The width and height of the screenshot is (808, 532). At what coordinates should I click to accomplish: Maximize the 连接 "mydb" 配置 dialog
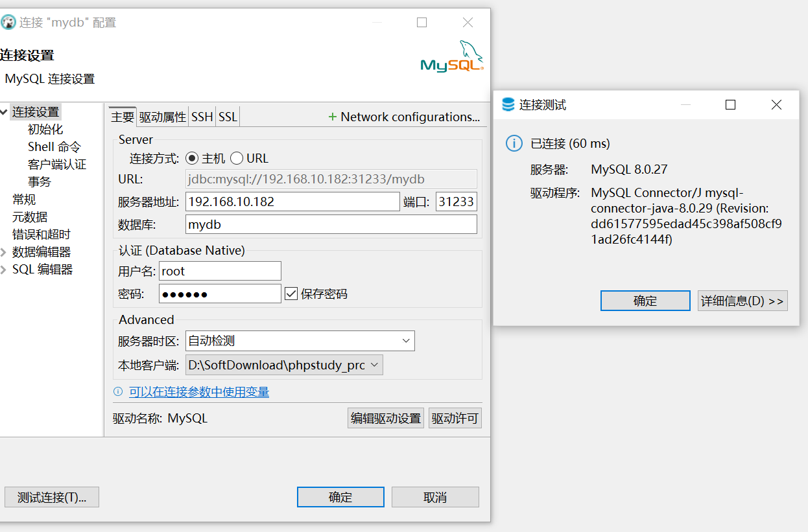coord(422,22)
